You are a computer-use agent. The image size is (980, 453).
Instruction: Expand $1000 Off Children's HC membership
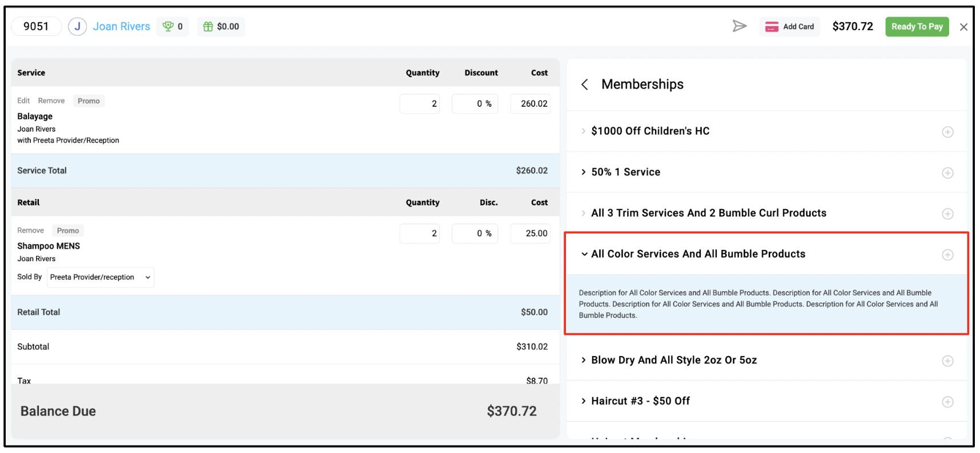pos(583,131)
